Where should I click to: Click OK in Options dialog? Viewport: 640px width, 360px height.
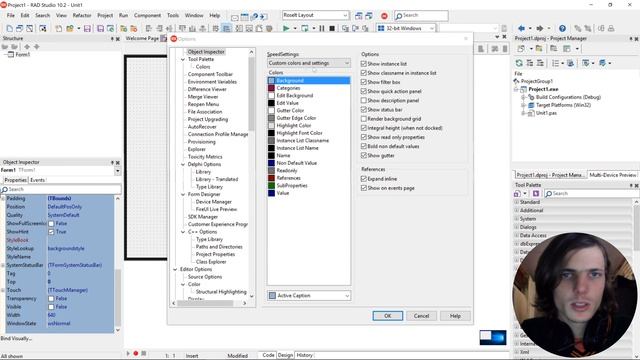388,316
